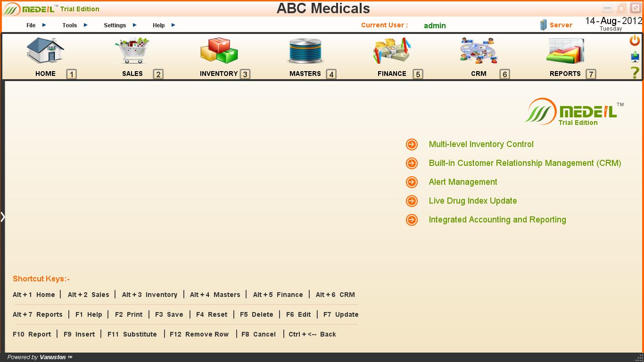Viewport: 644px width, 362px height.
Task: Click the Server icon in header
Action: click(x=543, y=25)
